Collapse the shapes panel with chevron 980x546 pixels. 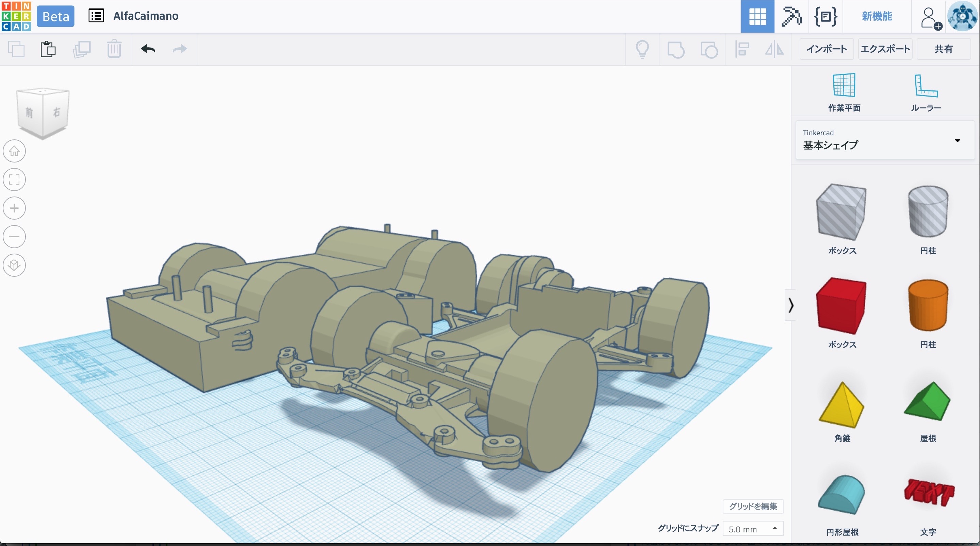[x=790, y=305]
